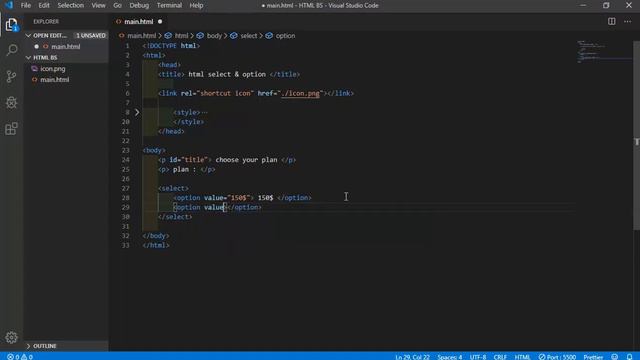Change CRLF end of line sequence

pyautogui.click(x=500, y=357)
